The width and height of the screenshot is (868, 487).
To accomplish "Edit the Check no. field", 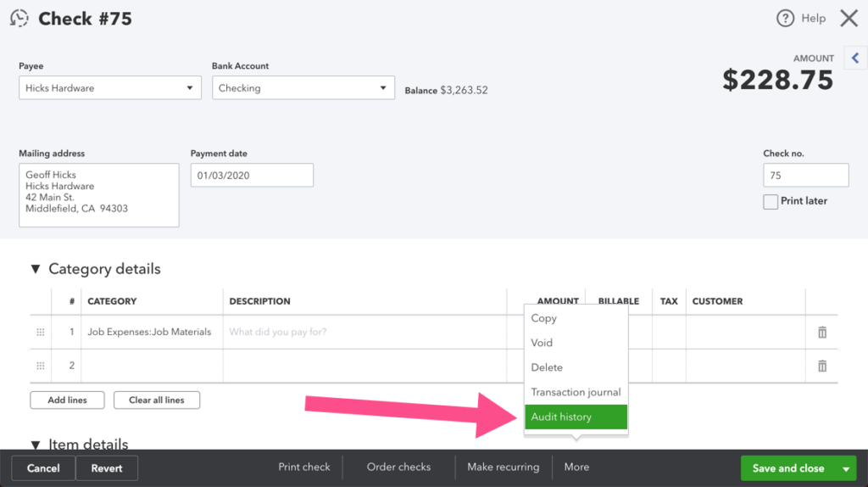I will tap(805, 175).
